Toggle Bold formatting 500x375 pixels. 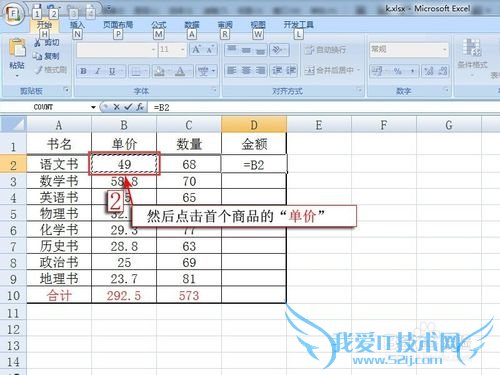pos(84,71)
